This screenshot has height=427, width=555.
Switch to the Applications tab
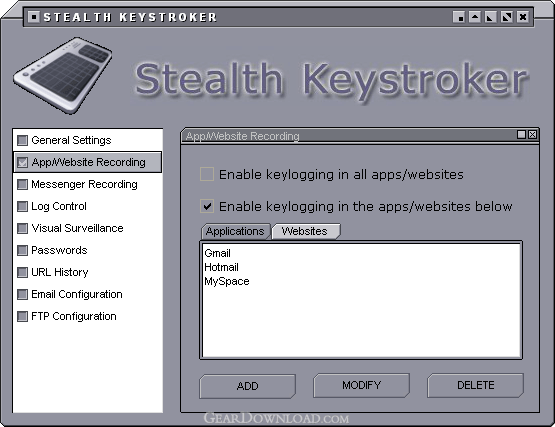click(x=236, y=231)
